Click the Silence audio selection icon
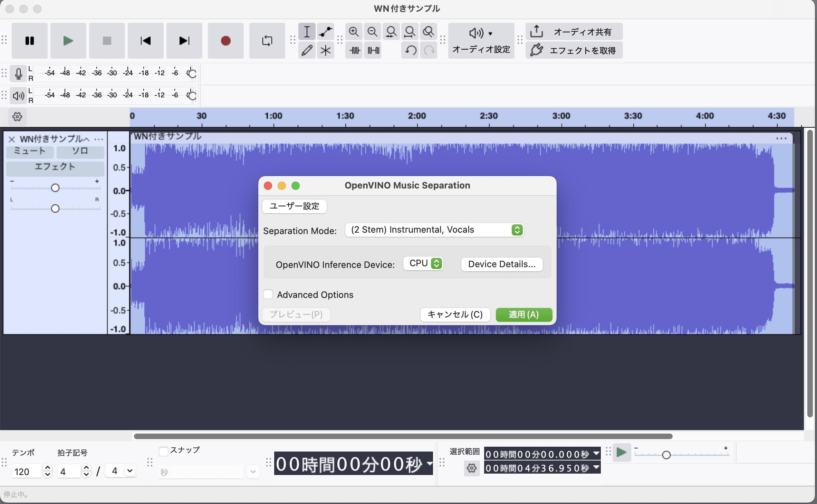The height and width of the screenshot is (504, 817). point(373,50)
